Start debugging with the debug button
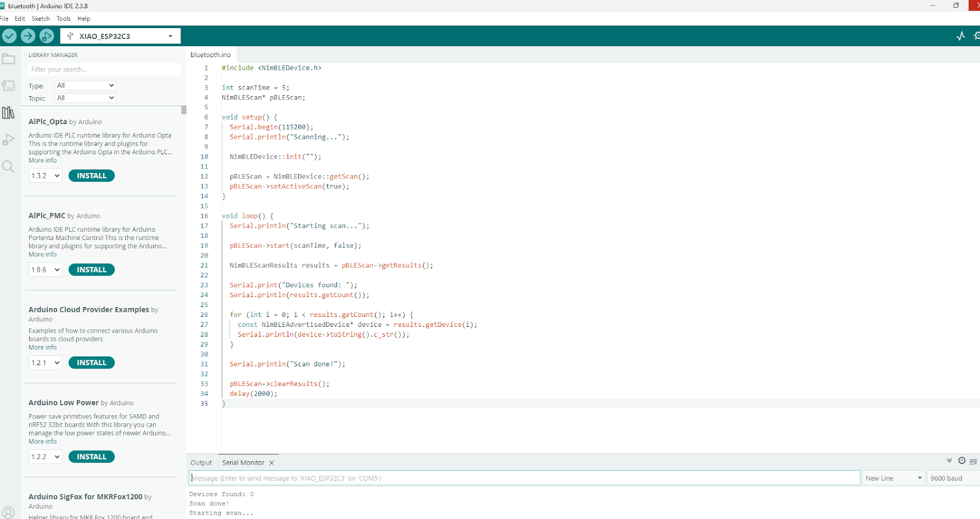 pos(47,36)
